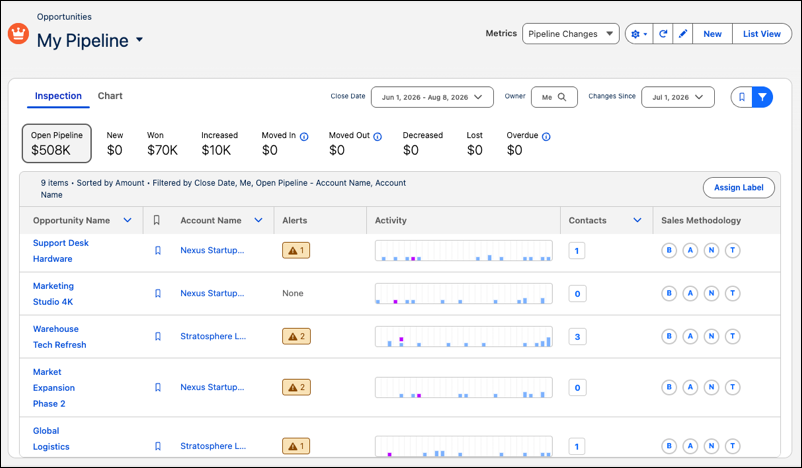Screen dimensions: 802x468
Task: Open the Market Expansion Phase 2 opportunity
Action: pos(54,388)
